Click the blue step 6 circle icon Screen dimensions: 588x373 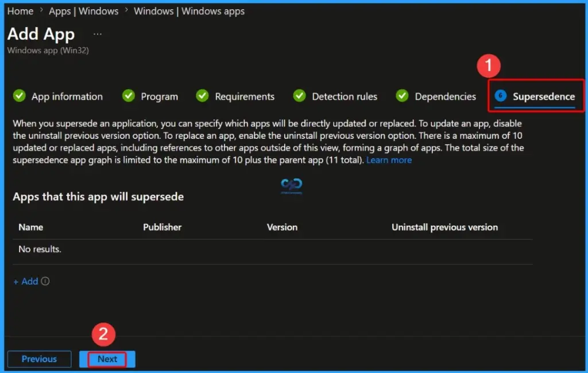click(x=500, y=96)
